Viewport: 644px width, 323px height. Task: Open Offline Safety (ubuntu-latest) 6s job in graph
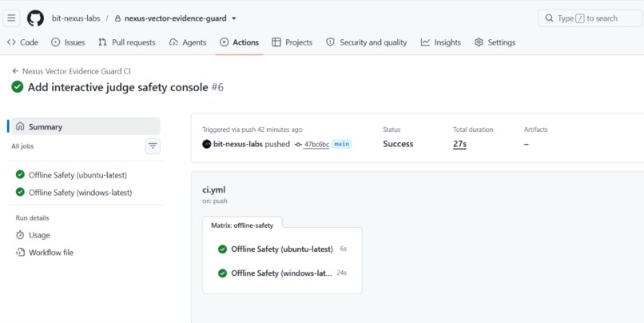[x=282, y=249]
